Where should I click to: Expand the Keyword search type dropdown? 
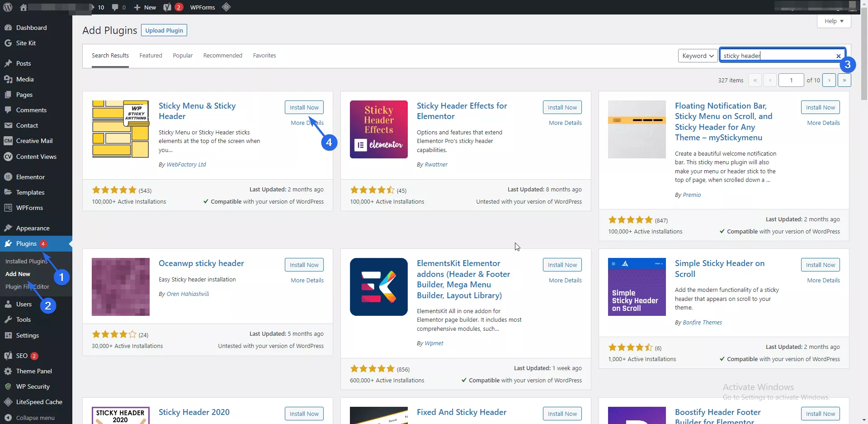(x=698, y=56)
